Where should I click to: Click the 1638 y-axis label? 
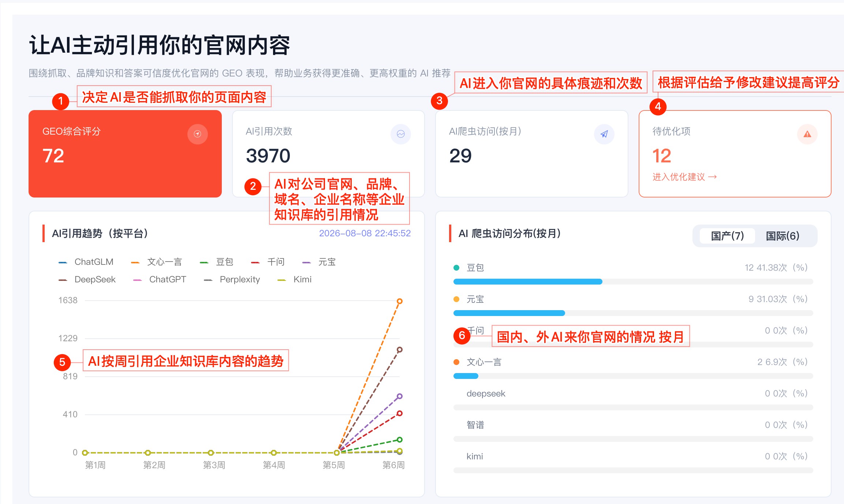tap(68, 300)
